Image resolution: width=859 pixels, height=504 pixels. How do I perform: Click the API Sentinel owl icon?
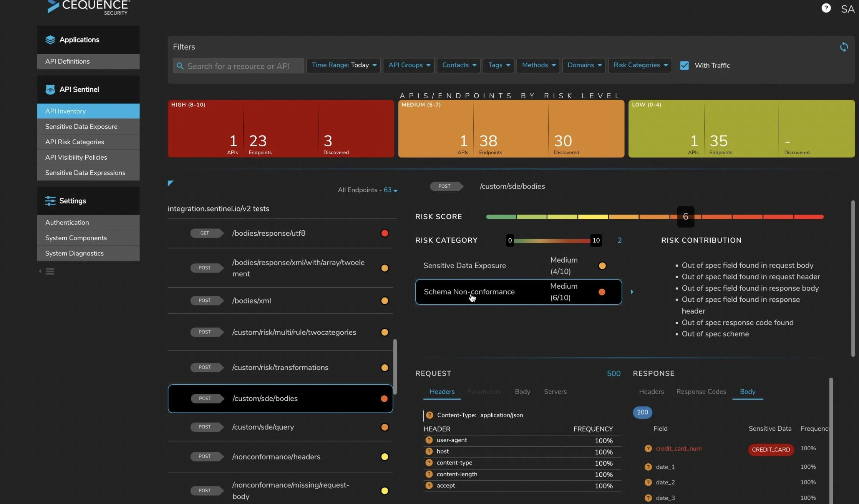point(50,89)
